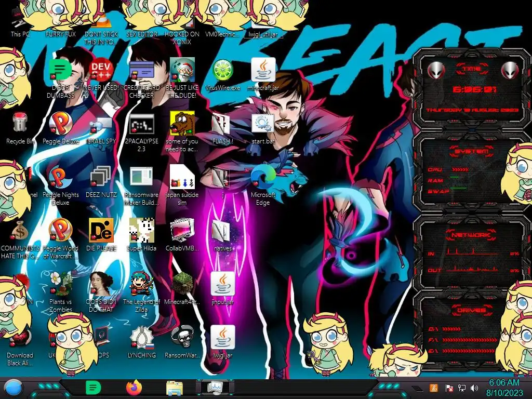Open the ISRAEL SPY shortcut
This screenshot has width=532, height=399.
101,125
